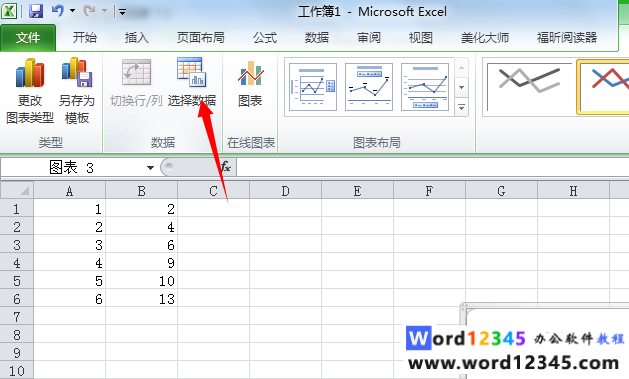
Task: Open the Undo history dropdown arrow
Action: click(x=73, y=11)
